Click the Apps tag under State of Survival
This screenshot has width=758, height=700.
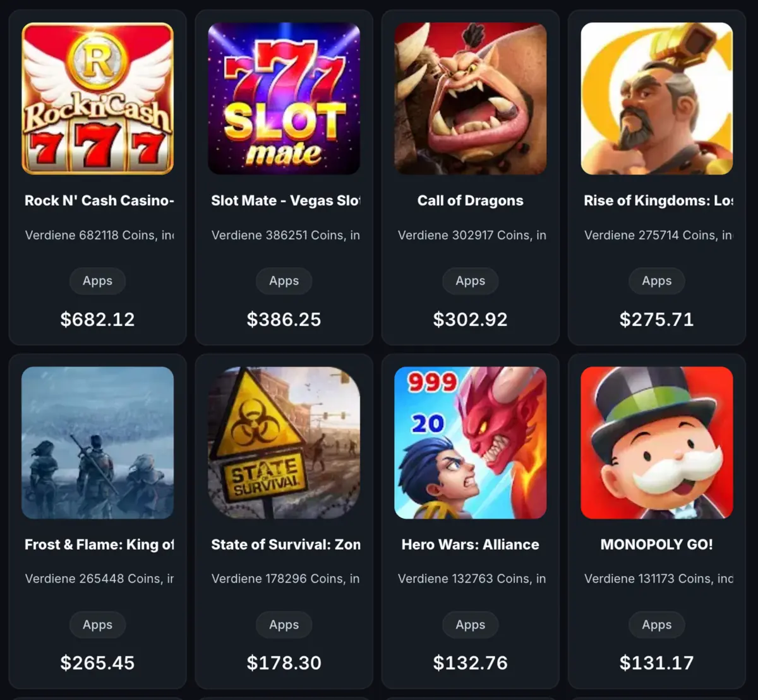(284, 625)
